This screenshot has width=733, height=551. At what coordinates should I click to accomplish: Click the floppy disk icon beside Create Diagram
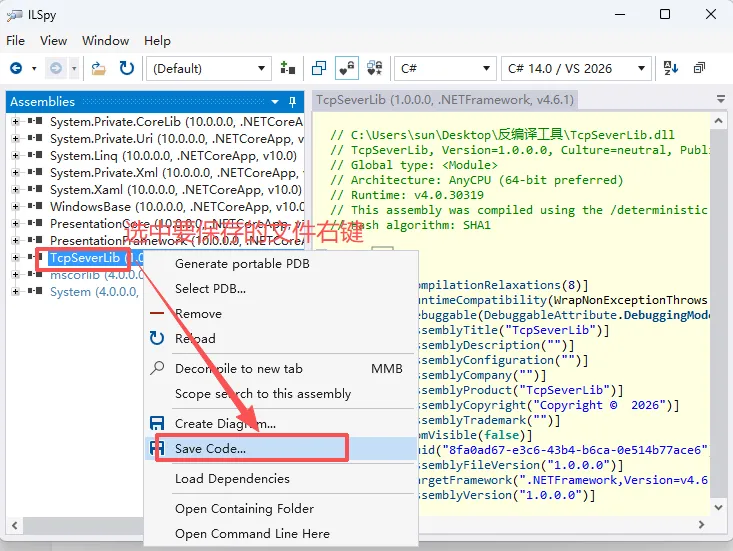coord(157,423)
